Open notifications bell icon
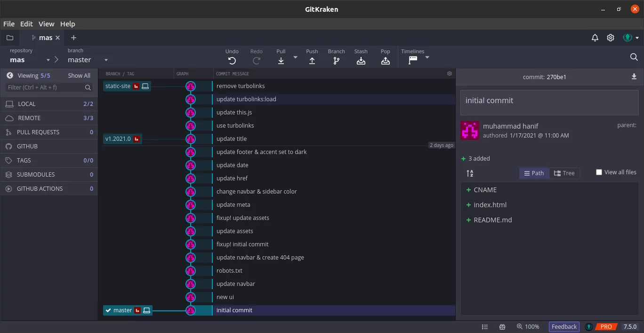This screenshot has height=333, width=644. point(595,38)
